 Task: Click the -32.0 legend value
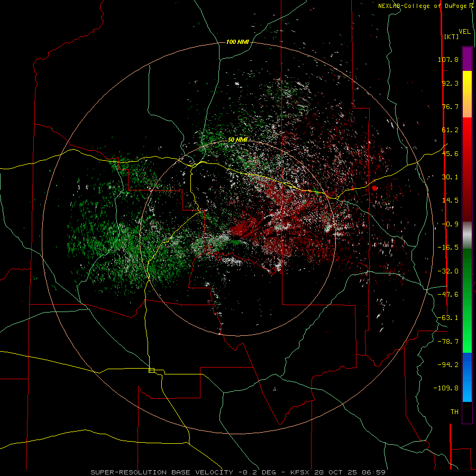coord(448,271)
